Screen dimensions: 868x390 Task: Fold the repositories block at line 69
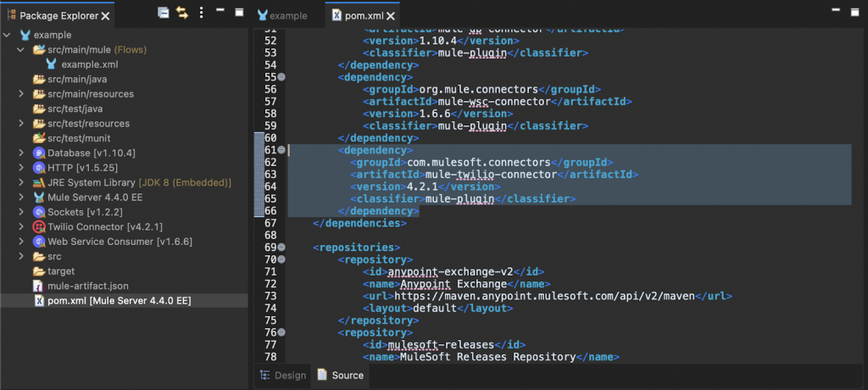pos(281,247)
